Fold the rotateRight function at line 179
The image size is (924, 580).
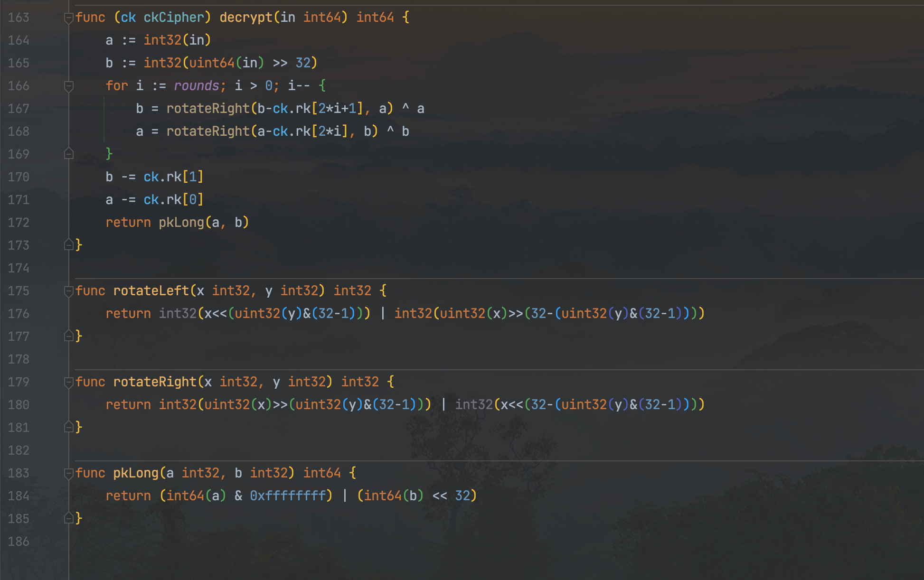[x=68, y=382]
